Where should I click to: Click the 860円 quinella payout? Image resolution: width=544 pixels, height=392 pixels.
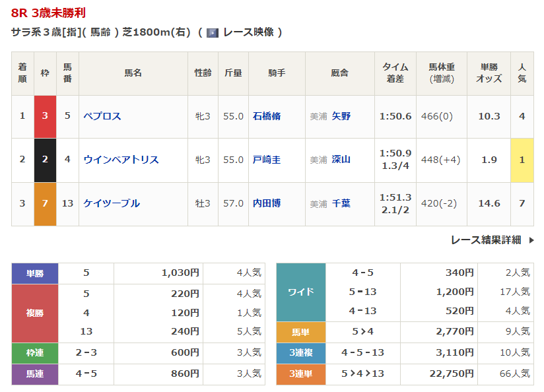(x=186, y=374)
